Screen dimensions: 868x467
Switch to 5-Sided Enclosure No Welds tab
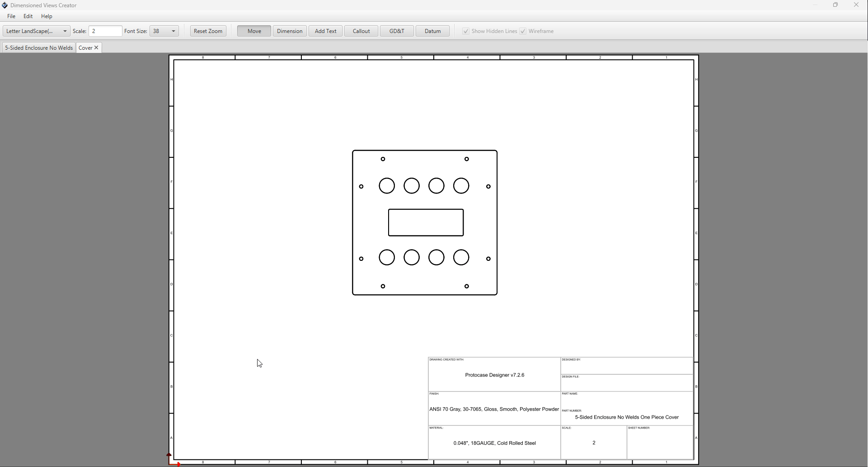pyautogui.click(x=39, y=48)
